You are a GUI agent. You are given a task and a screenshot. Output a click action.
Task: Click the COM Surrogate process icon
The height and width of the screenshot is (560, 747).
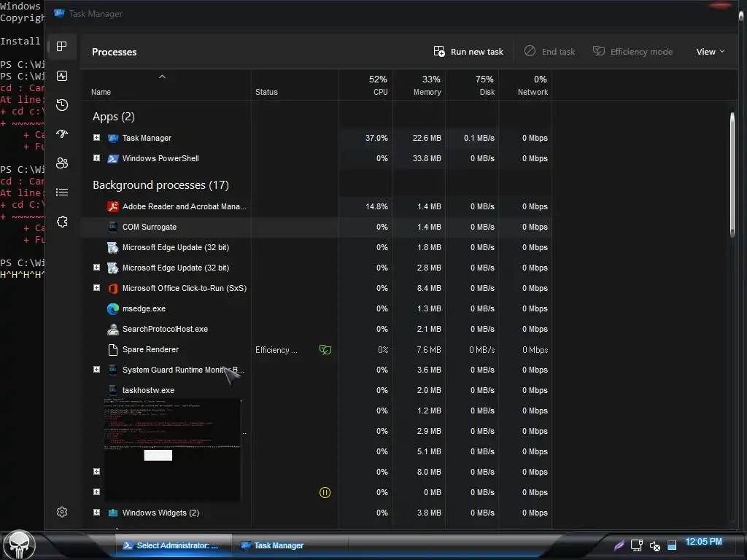pos(113,227)
